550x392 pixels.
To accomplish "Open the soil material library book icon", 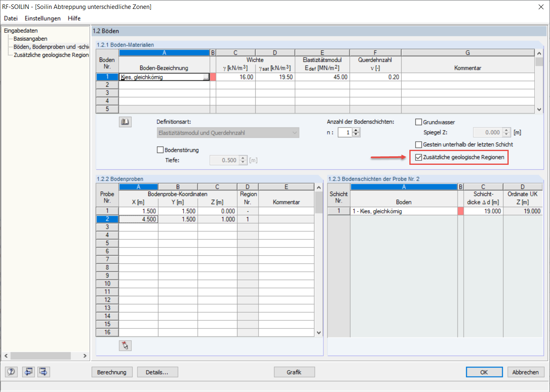I will pyautogui.click(x=125, y=122).
